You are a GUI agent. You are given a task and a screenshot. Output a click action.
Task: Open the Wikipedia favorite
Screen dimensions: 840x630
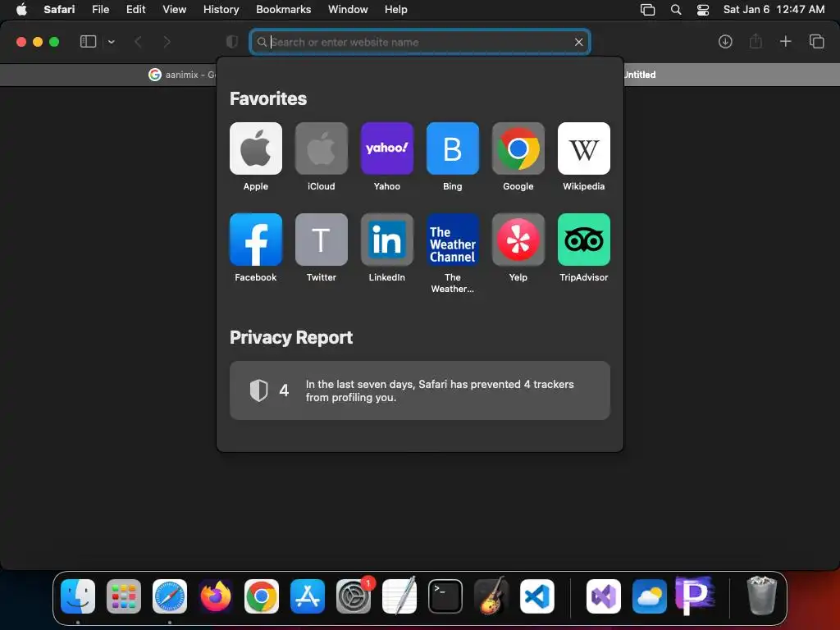583,148
